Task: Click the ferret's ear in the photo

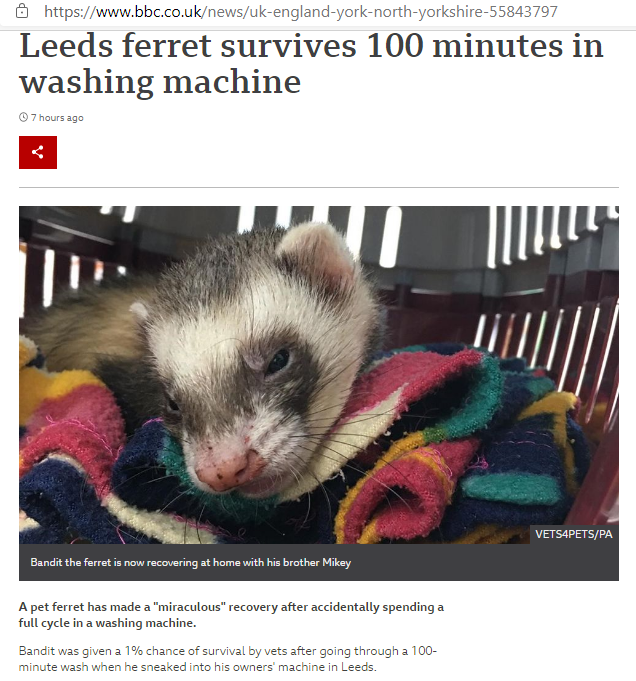Action: (x=316, y=256)
